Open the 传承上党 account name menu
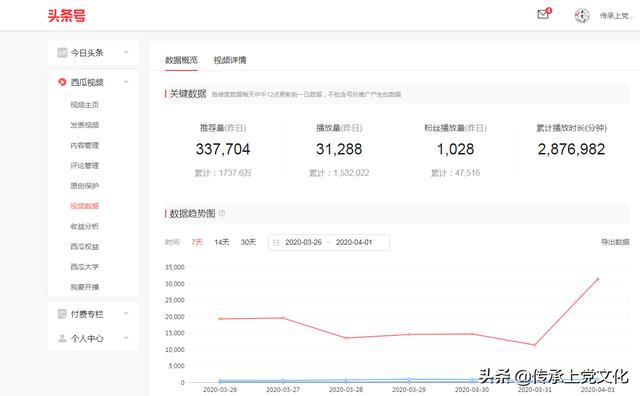Image resolution: width=640 pixels, height=396 pixels. [616, 16]
